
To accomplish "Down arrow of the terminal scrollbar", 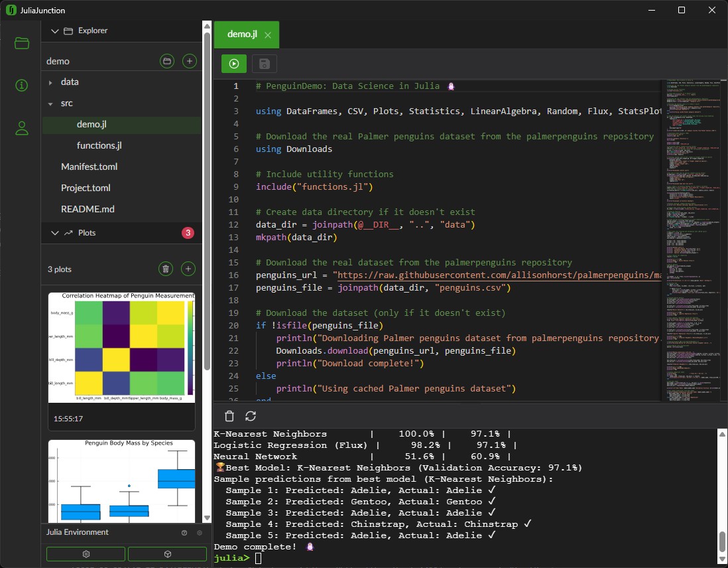I will tap(722, 559).
